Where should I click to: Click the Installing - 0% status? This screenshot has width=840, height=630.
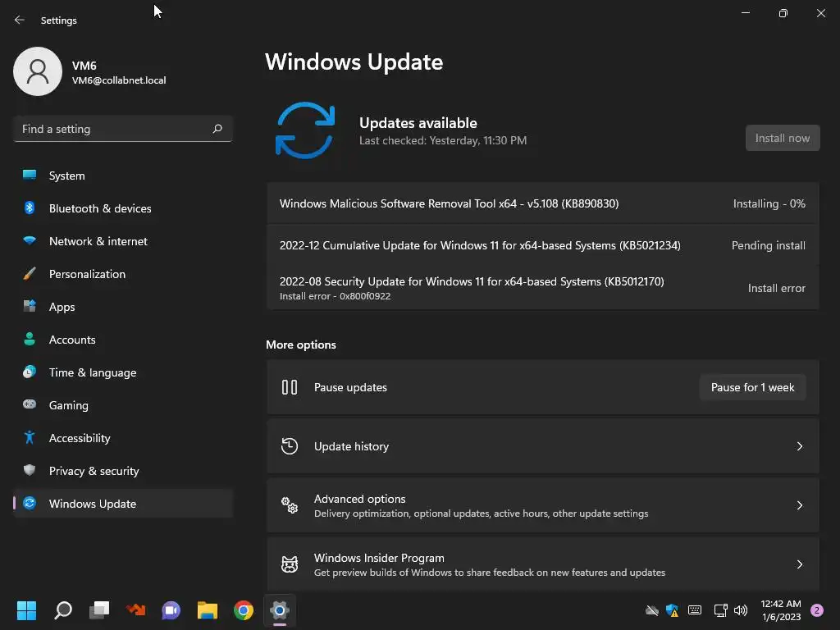769,203
